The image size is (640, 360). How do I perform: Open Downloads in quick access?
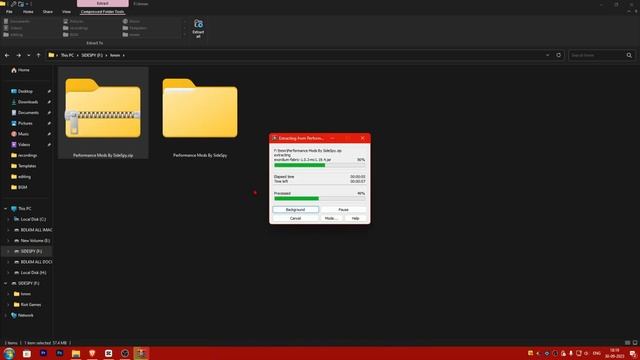28,102
